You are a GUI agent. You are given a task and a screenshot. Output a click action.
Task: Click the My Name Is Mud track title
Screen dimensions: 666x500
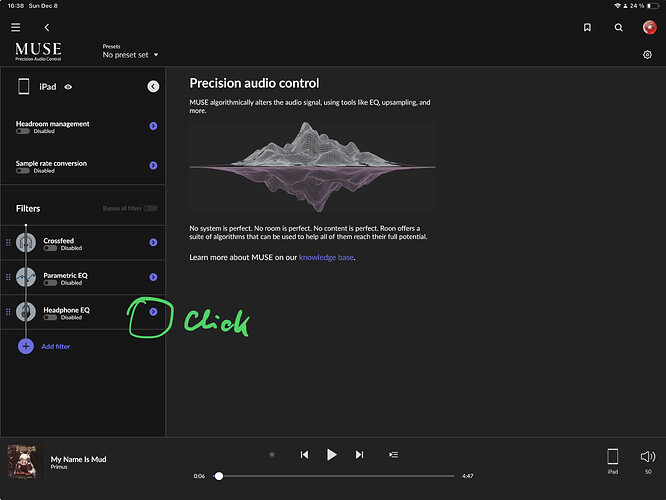pos(79,459)
